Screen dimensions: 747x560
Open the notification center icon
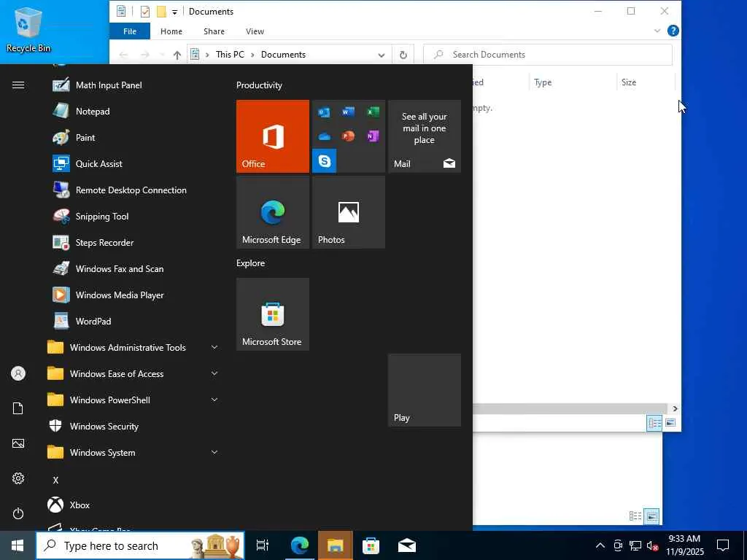pos(723,545)
